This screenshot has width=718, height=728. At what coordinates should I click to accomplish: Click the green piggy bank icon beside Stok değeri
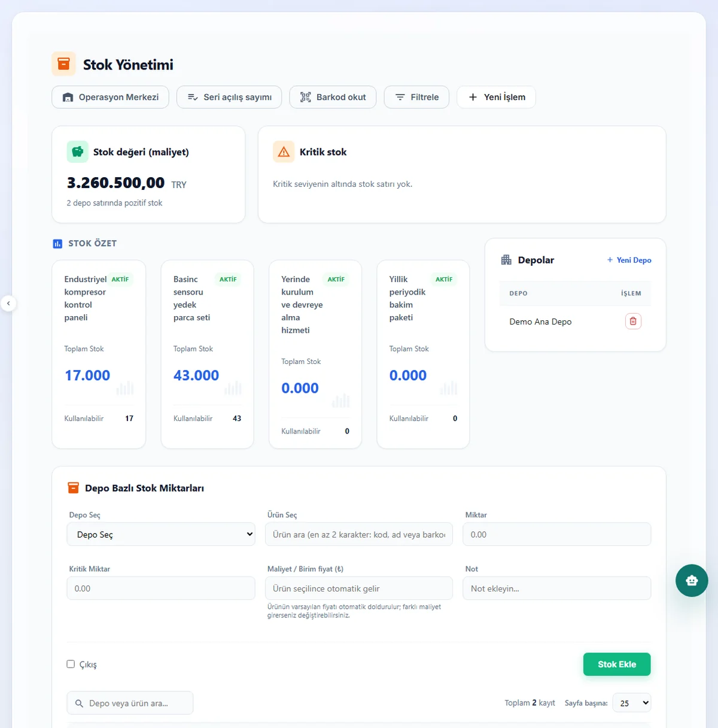coord(78,152)
